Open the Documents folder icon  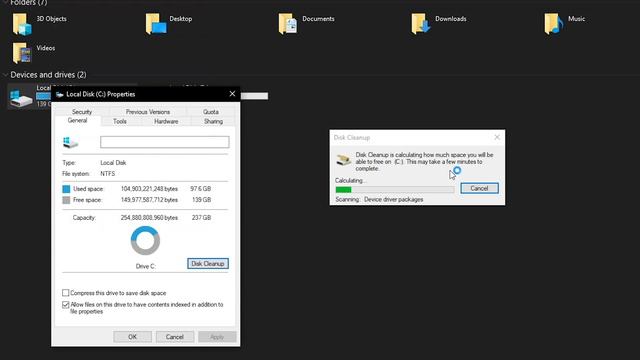(x=288, y=24)
